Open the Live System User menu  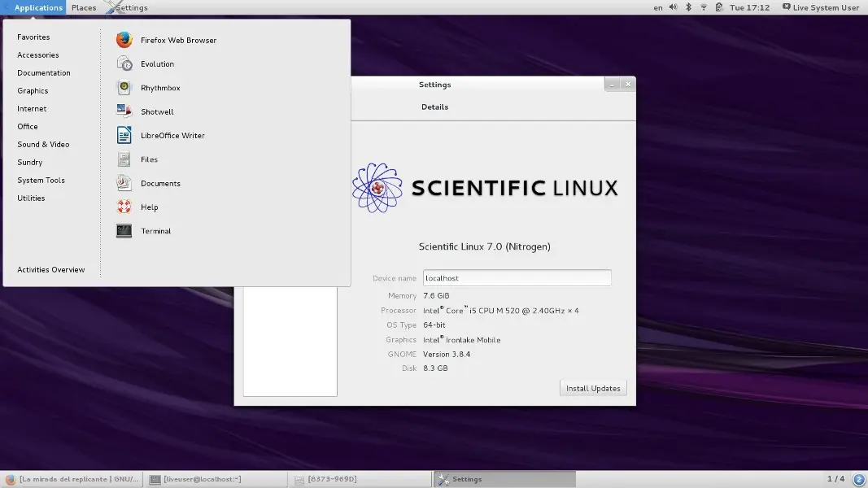pos(820,7)
